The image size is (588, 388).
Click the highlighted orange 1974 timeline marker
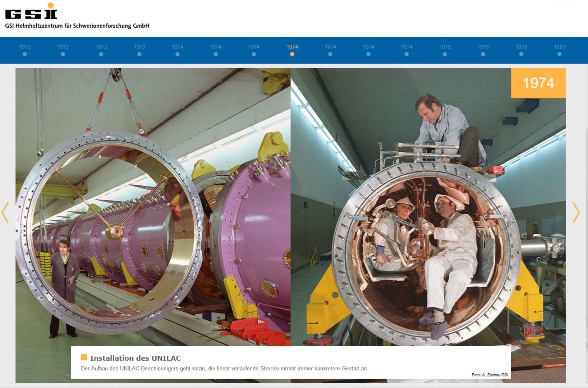[292, 54]
